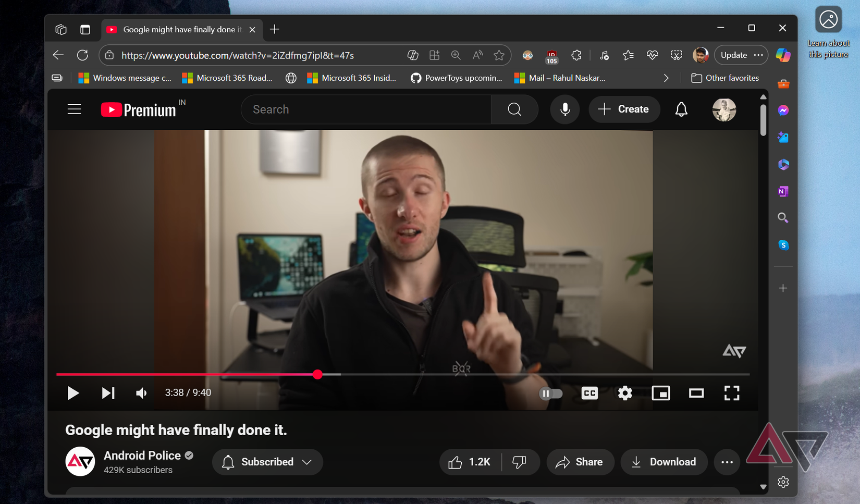Open the Android Police channel page

[143, 455]
